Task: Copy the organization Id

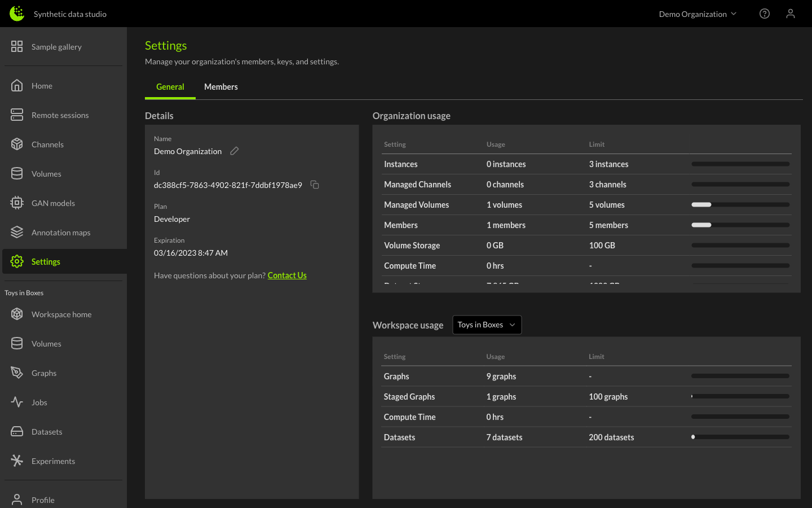Action: pyautogui.click(x=314, y=185)
